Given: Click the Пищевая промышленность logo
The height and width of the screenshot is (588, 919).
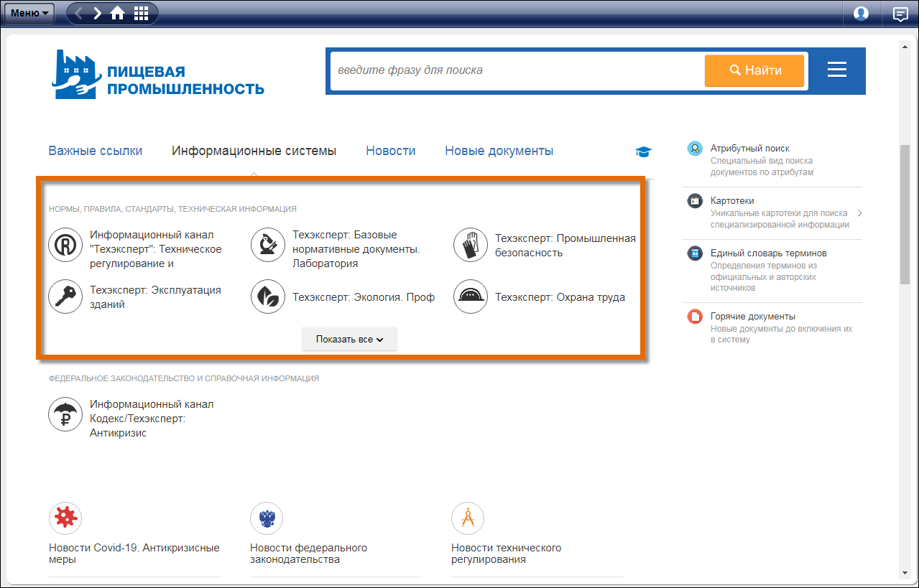Looking at the screenshot, I should pyautogui.click(x=158, y=75).
